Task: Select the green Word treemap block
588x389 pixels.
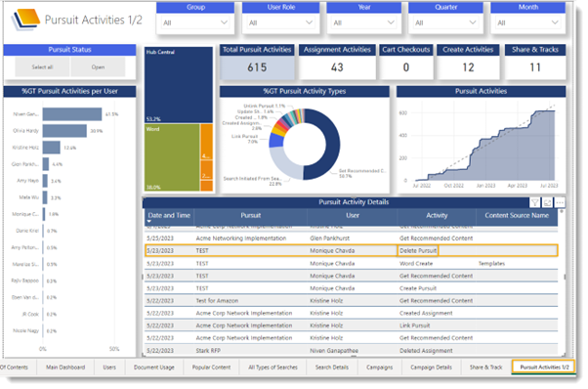Action: click(x=172, y=157)
